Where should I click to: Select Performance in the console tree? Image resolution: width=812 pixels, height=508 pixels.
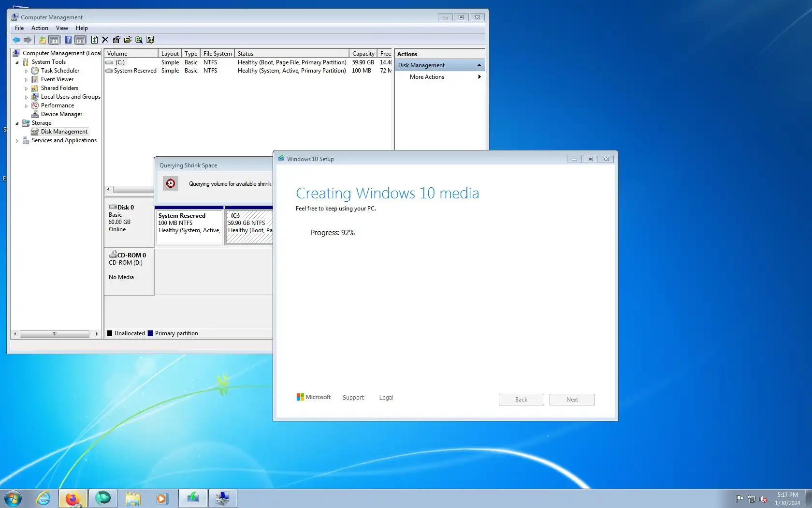[x=58, y=105]
